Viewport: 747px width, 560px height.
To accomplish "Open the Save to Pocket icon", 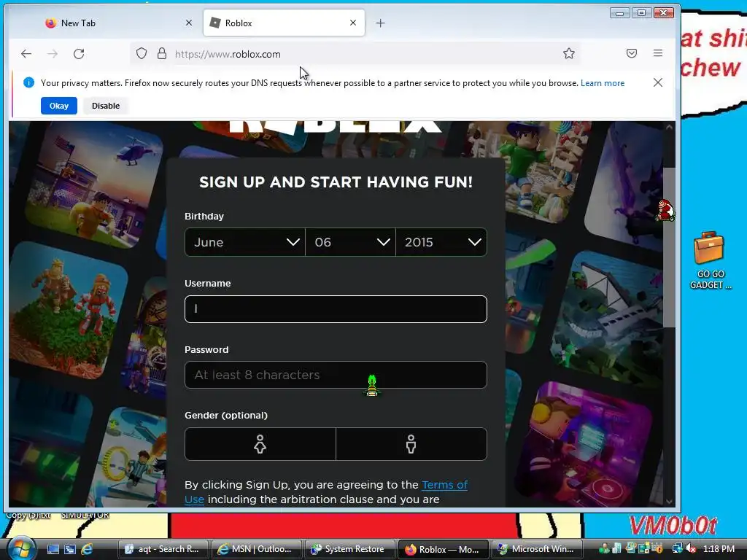I will point(632,53).
